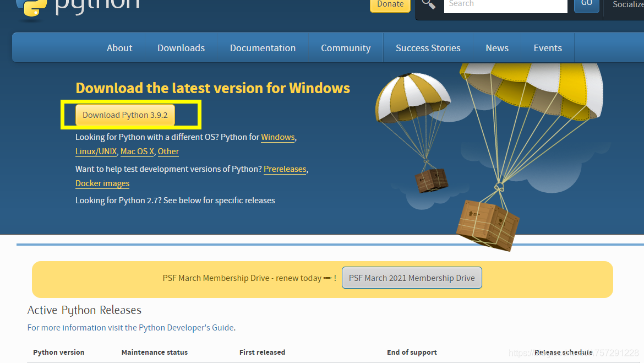Click PSF March 2021 Membership Drive button
Image resolution: width=644 pixels, height=363 pixels.
click(412, 278)
